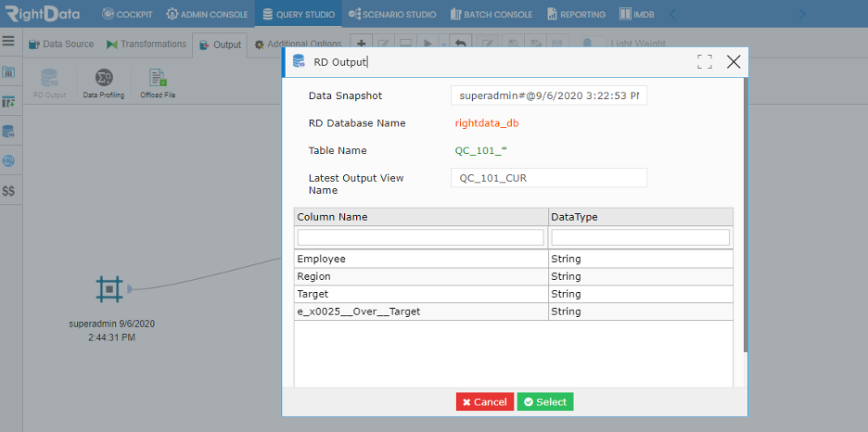
Task: Click the green Select button
Action: pyautogui.click(x=545, y=402)
